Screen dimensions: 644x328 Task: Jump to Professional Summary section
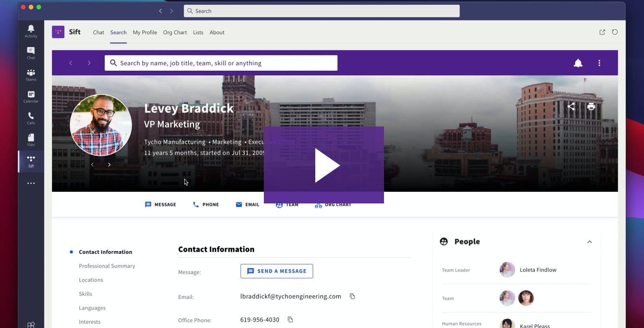[107, 266]
